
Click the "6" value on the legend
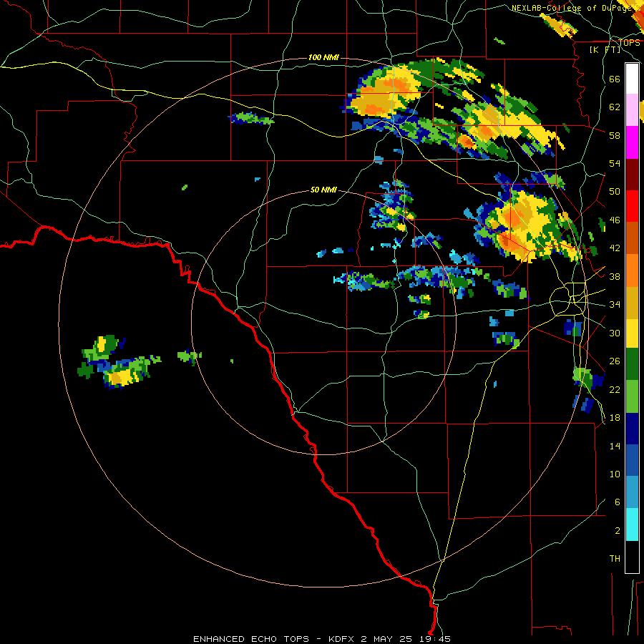(618, 502)
